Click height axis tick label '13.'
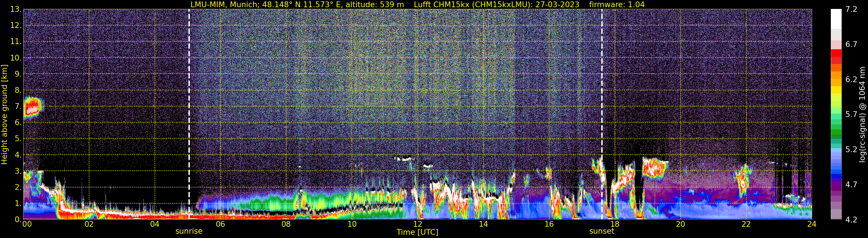Screen dimensions: 868x238 [x=16, y=10]
